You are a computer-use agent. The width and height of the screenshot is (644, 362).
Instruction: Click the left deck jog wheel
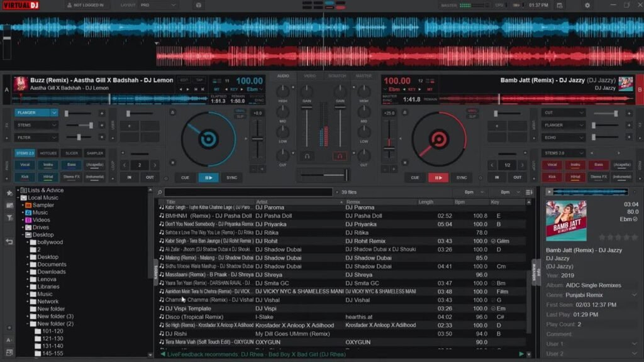pyautogui.click(x=208, y=139)
